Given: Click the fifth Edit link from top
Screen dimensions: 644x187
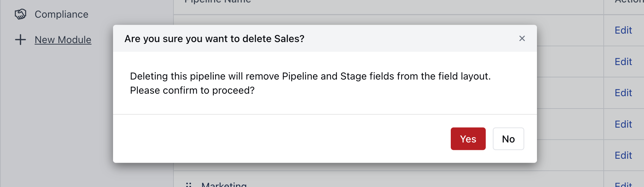Looking at the screenshot, I should coord(623,156).
